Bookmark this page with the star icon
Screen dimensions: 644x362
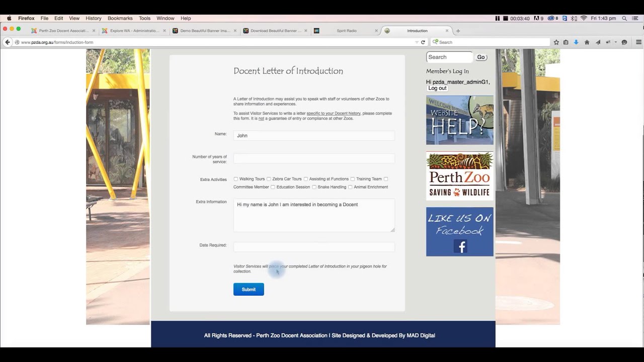[556, 42]
